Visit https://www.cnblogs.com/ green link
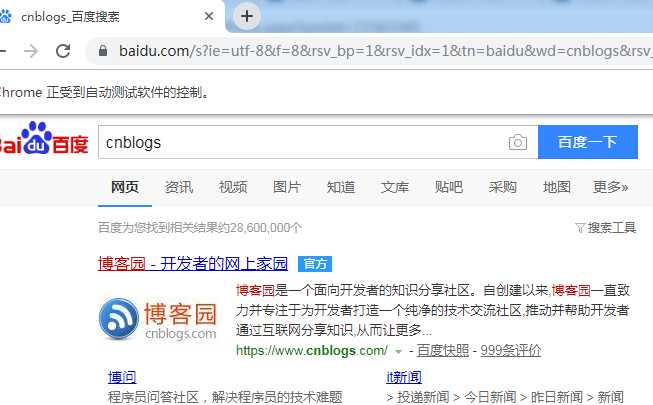The height and width of the screenshot is (405, 653). point(312,350)
